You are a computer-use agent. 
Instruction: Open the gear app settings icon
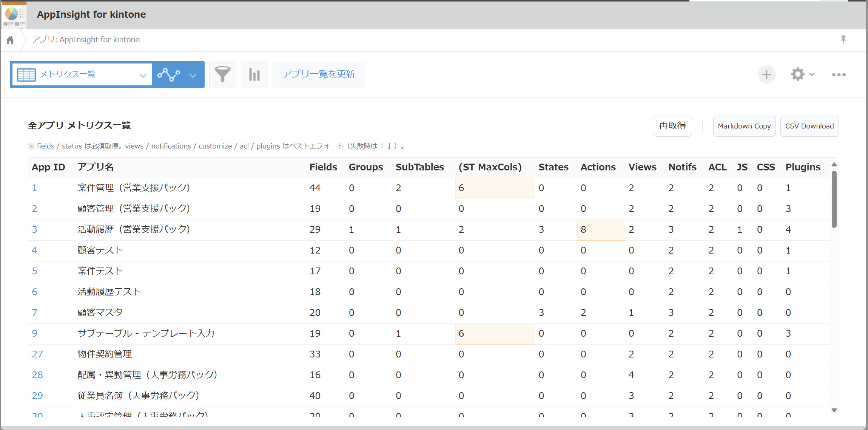[797, 74]
